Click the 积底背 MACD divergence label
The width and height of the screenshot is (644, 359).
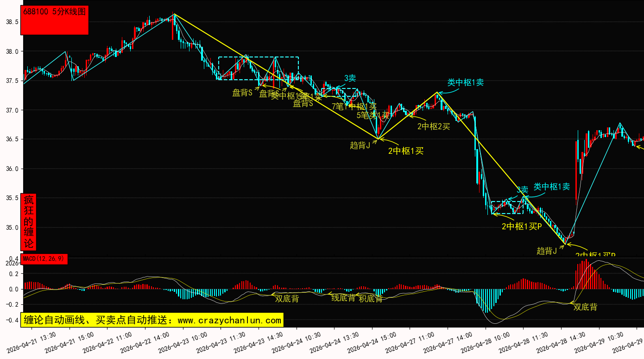(x=371, y=299)
